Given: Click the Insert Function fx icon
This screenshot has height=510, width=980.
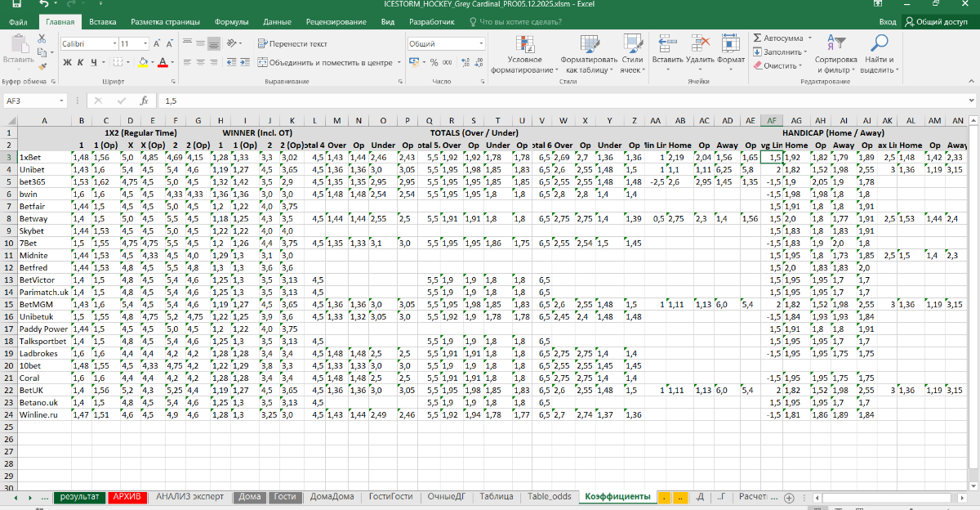Looking at the screenshot, I should pyautogui.click(x=144, y=101).
